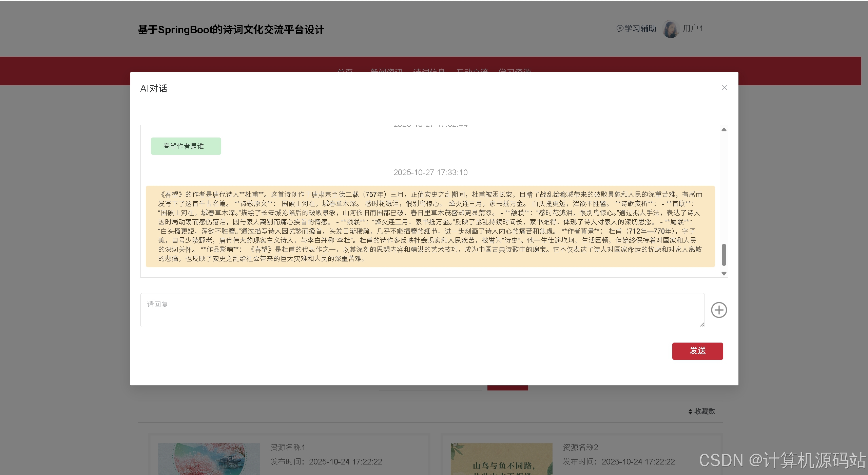The image size is (868, 475).
Task: Click the chat scrollbar down arrow
Action: [724, 273]
